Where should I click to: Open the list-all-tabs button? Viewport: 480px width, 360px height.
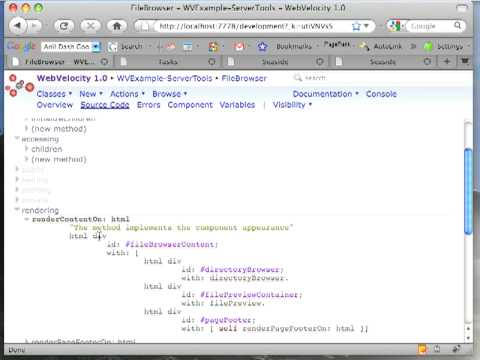pos(465,61)
